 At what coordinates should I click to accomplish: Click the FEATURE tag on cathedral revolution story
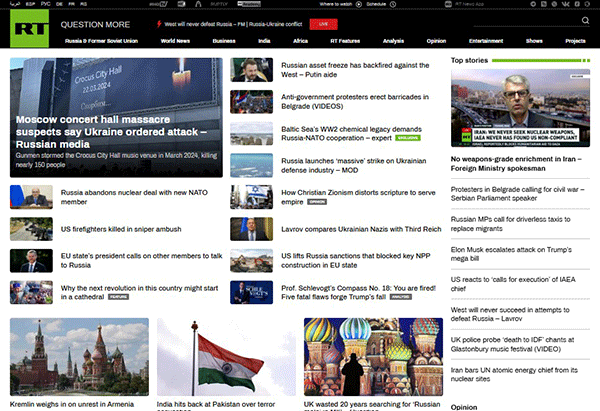point(118,297)
